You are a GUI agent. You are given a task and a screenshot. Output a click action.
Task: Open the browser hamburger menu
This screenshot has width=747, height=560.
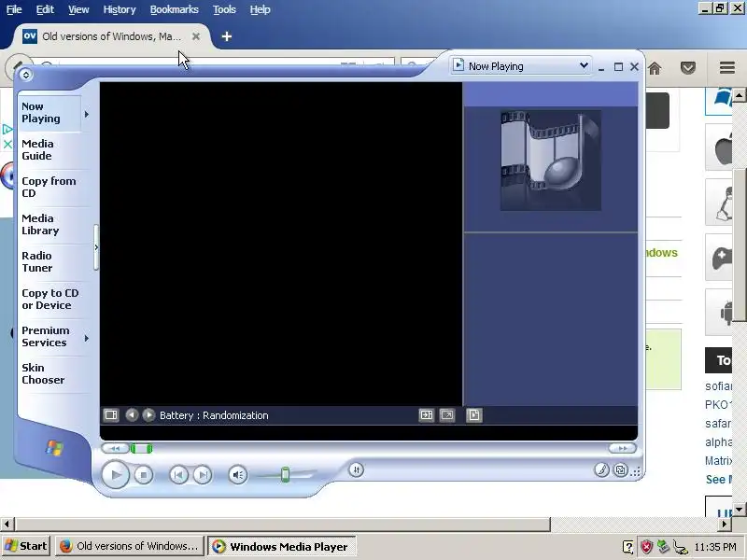coord(727,67)
